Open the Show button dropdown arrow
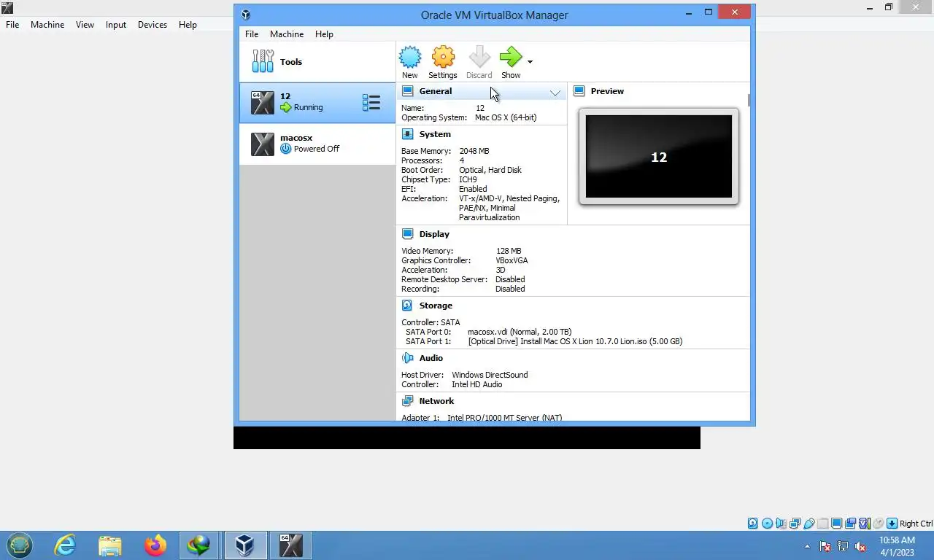Image resolution: width=934 pixels, height=560 pixels. pyautogui.click(x=530, y=62)
